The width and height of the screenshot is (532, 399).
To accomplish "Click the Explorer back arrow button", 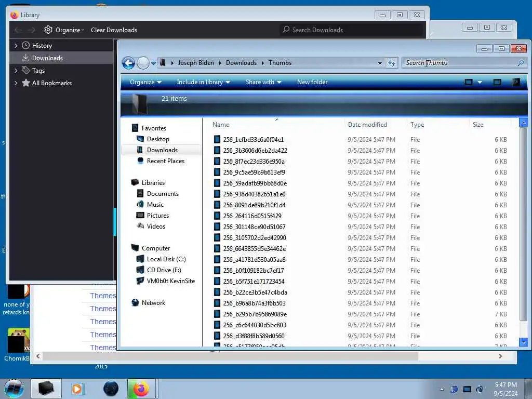I will pos(129,63).
